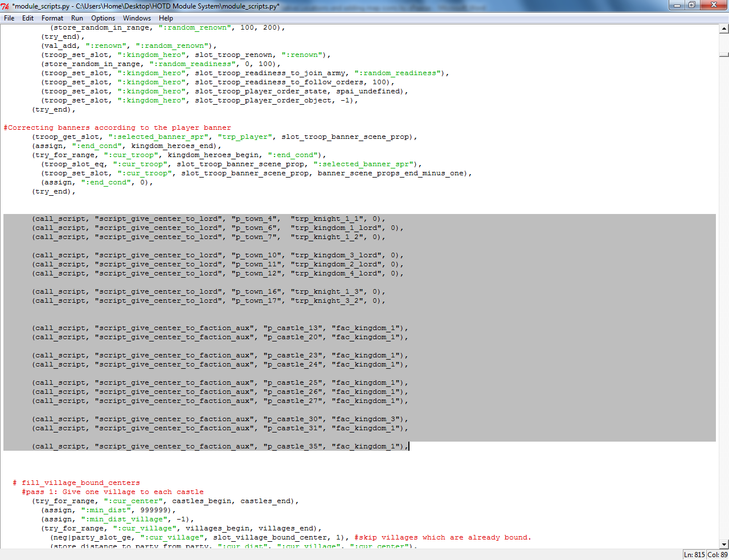Viewport: 729px width, 560px height.
Task: Click the "p_castle_27" string
Action: (293, 401)
